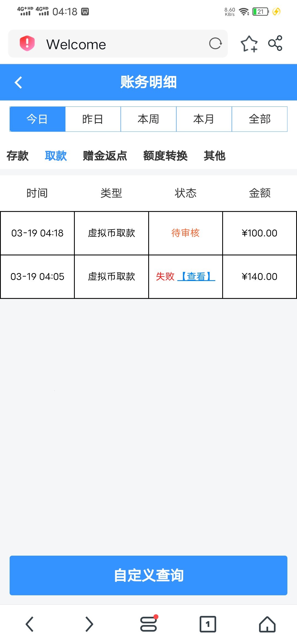
Task: Open the browser menu icon with red dot
Action: pyautogui.click(x=148, y=624)
